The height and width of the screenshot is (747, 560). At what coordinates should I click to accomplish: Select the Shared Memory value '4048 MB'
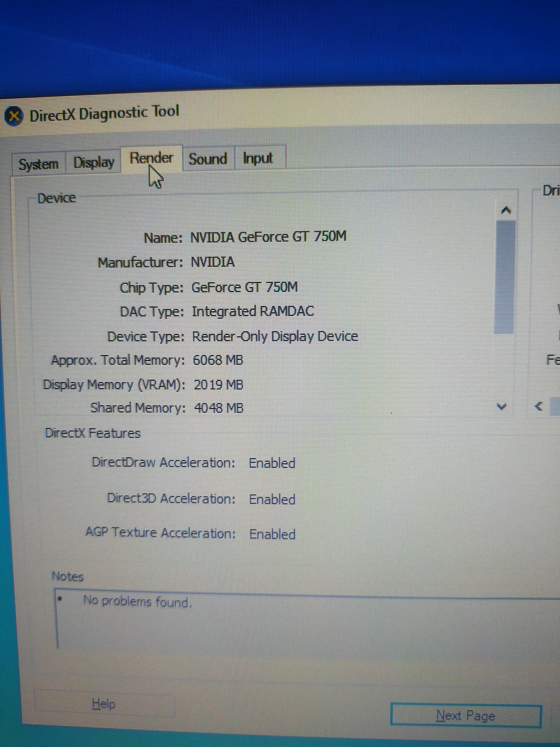tap(219, 408)
